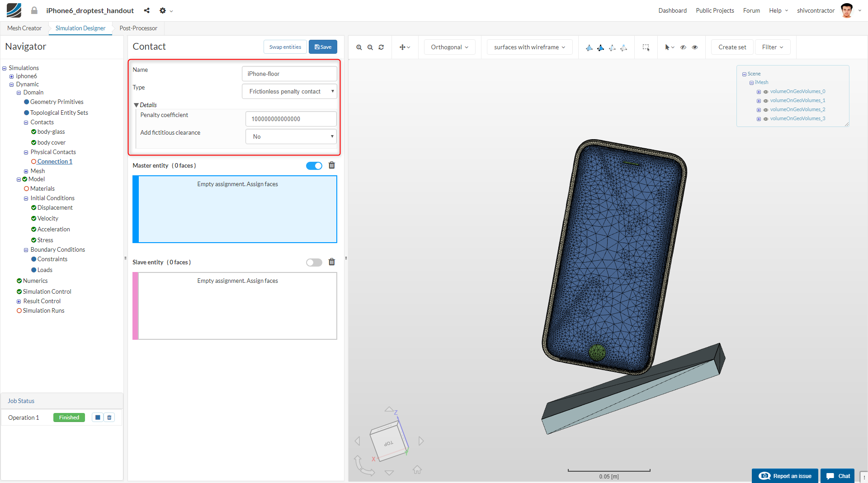Screen dimensions: 868x483
Task: Open the cursor selection mode menu
Action: 670,47
